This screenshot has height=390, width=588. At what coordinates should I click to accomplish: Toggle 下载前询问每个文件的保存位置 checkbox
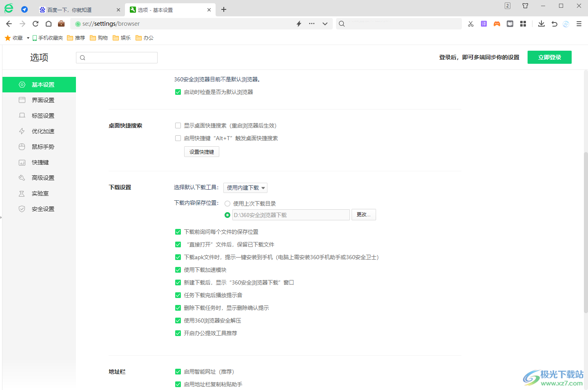[x=178, y=232]
